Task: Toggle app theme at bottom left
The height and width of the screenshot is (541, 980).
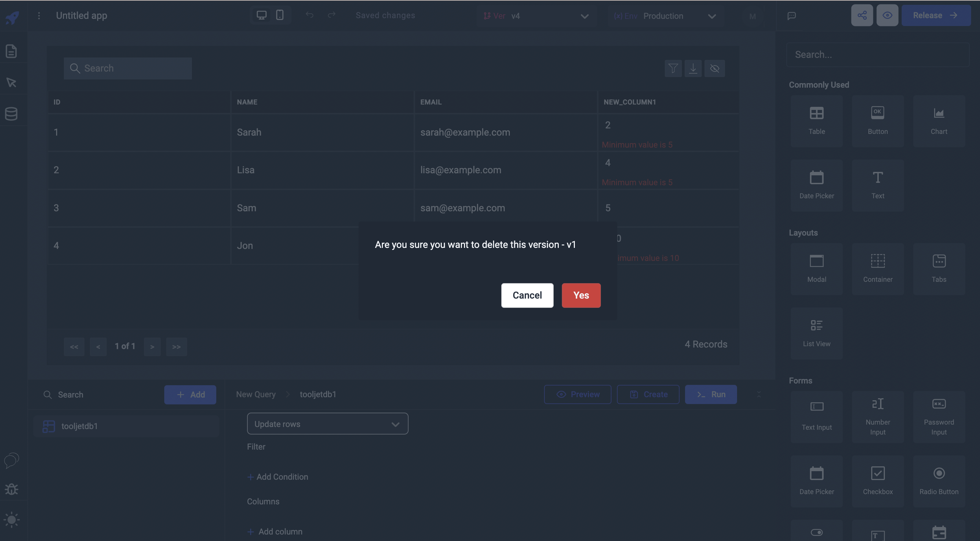Action: click(11, 520)
